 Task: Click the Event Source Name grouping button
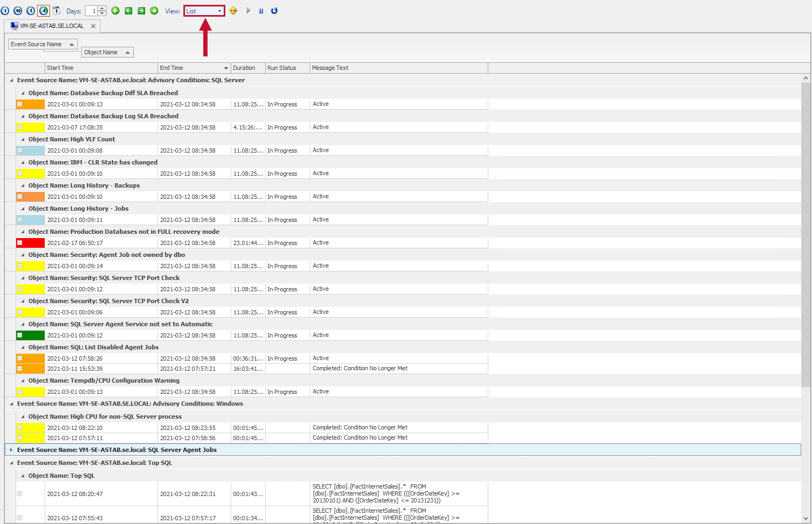click(42, 44)
